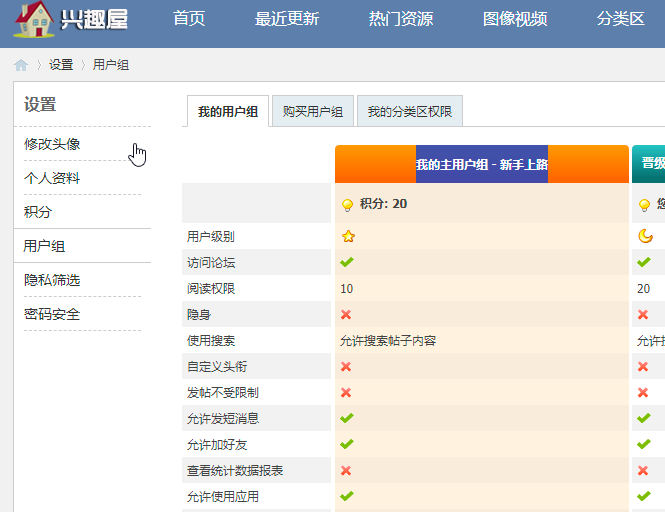
Task: Open 最近更新 navigation item
Action: pyautogui.click(x=287, y=19)
